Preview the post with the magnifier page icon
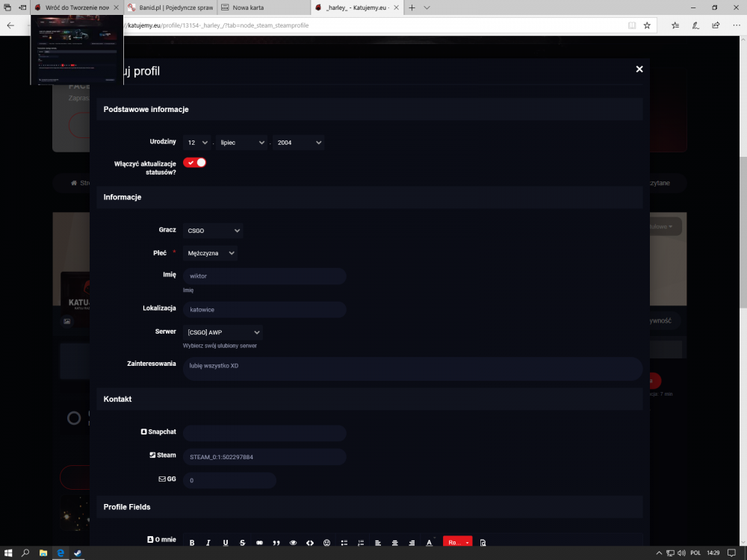This screenshot has width=747, height=560. 483,542
